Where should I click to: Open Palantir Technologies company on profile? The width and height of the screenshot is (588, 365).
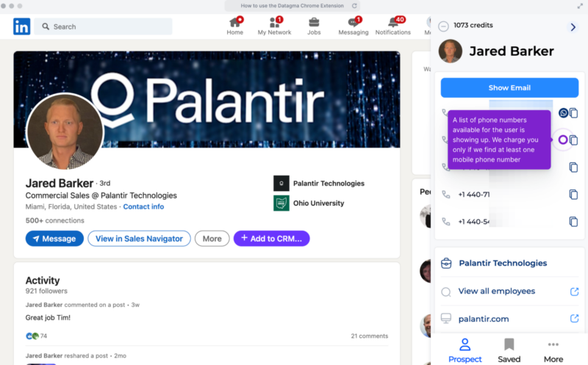[329, 184]
